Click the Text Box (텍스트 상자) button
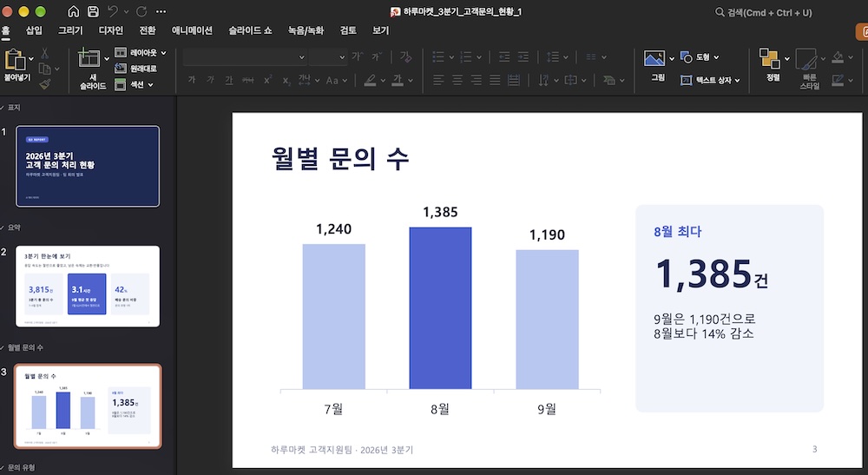This screenshot has width=868, height=475. click(710, 80)
